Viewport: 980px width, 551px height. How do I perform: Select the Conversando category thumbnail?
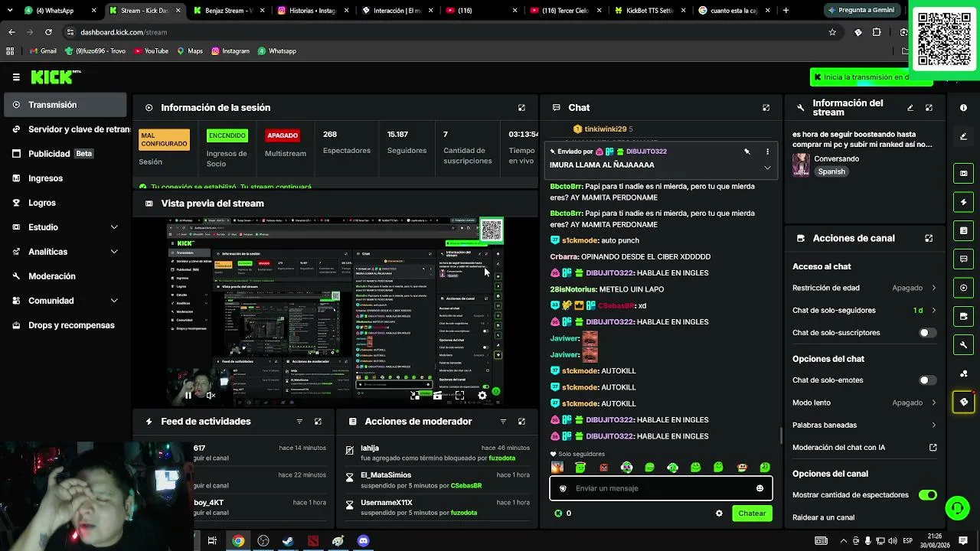pos(801,165)
